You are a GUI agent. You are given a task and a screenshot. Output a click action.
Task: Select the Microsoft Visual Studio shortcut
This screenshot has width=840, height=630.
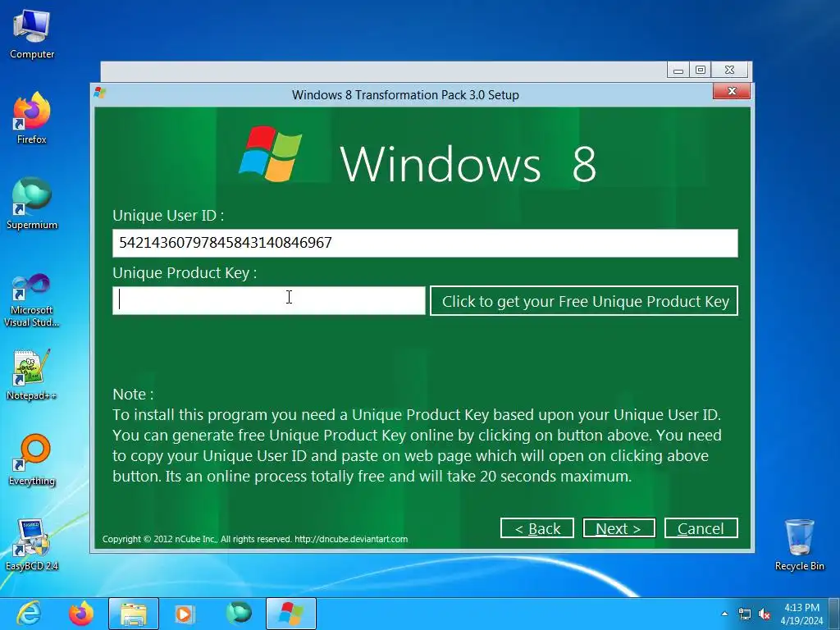tap(32, 300)
